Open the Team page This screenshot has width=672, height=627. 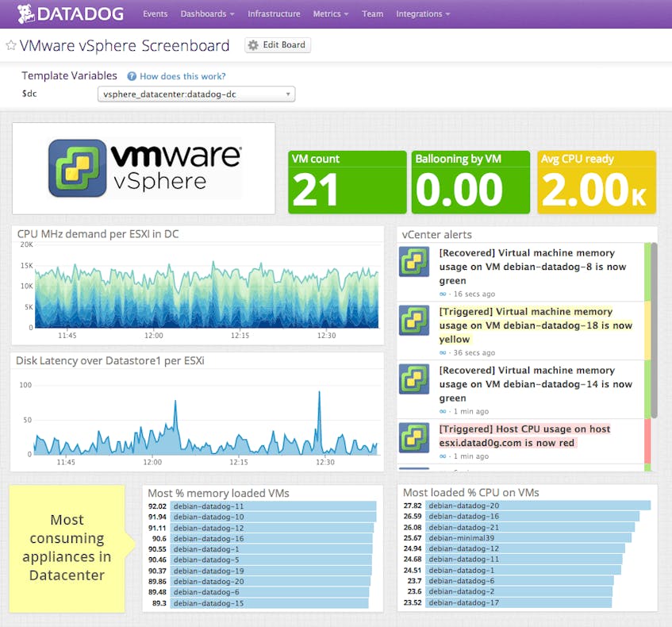372,13
